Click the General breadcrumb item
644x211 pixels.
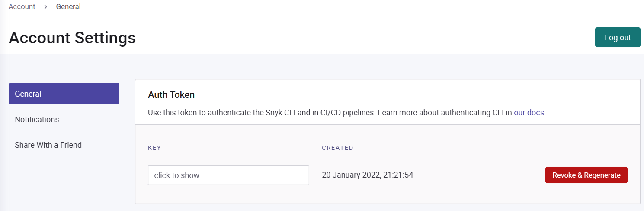(68, 7)
